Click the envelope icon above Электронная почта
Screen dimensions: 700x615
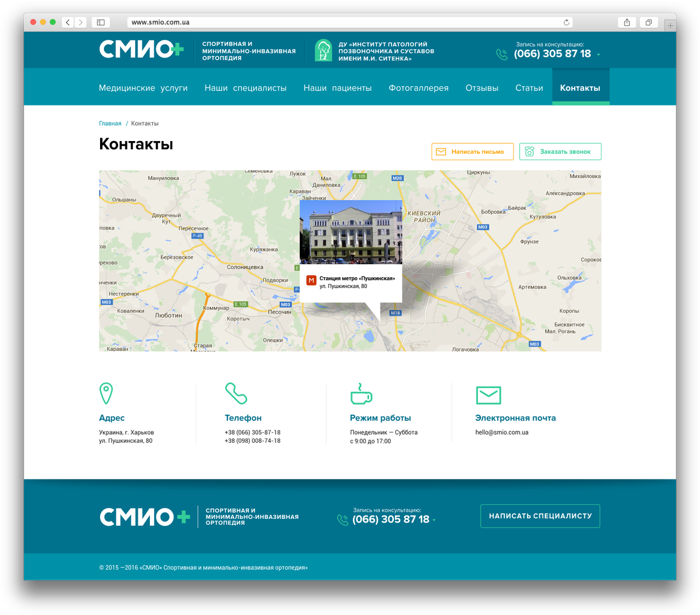488,395
